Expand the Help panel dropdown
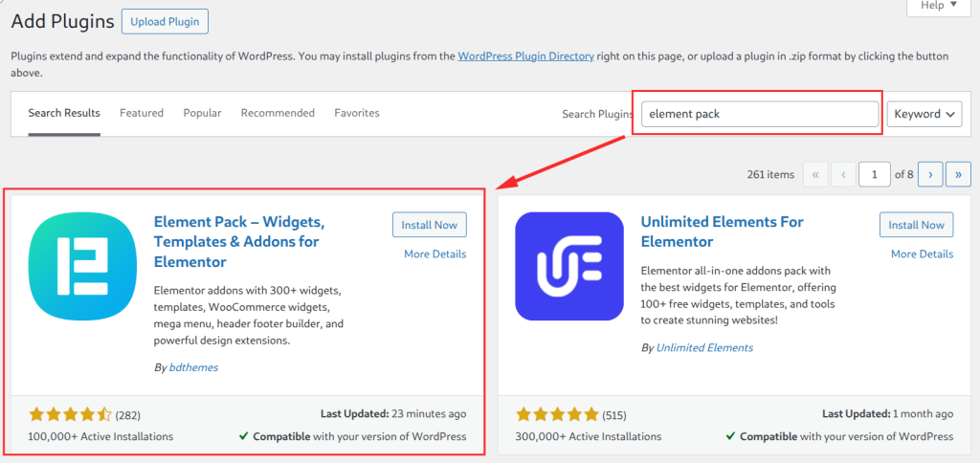This screenshot has width=980, height=463. (939, 6)
